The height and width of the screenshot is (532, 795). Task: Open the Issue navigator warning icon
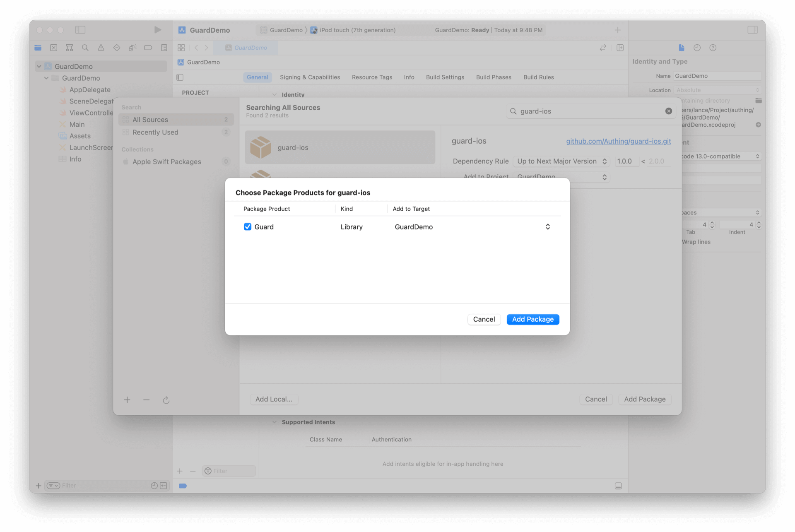coord(101,48)
